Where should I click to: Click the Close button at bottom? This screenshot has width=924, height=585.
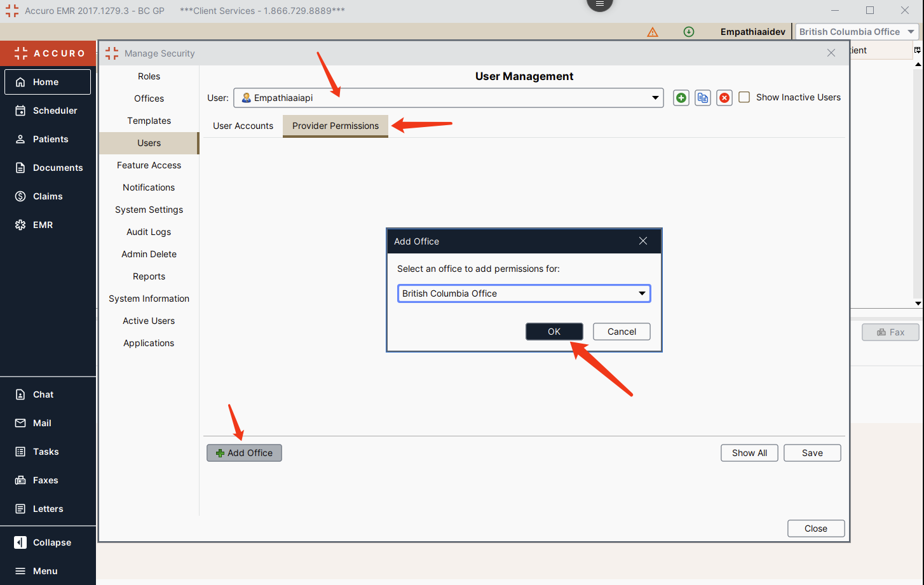(x=816, y=528)
